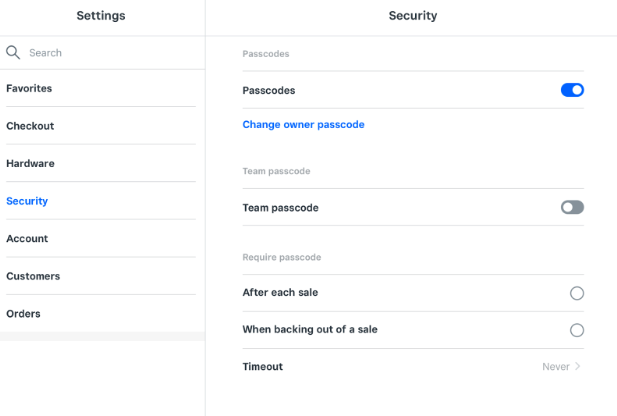
Task: Disable the Passcodes toggle
Action: click(x=572, y=90)
